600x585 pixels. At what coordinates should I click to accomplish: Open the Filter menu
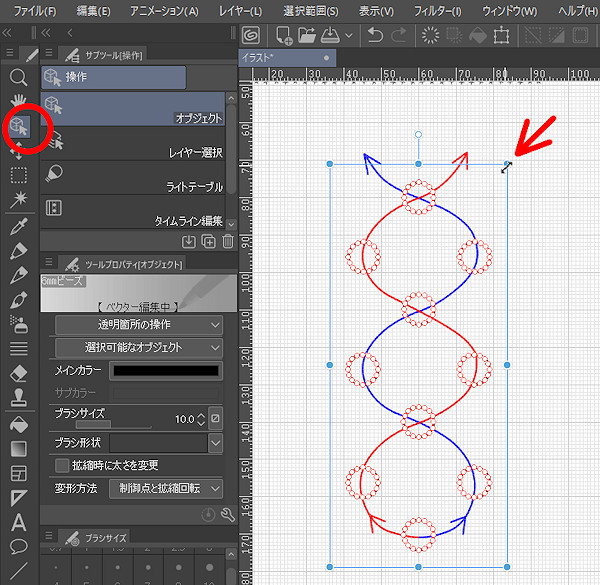pyautogui.click(x=438, y=11)
